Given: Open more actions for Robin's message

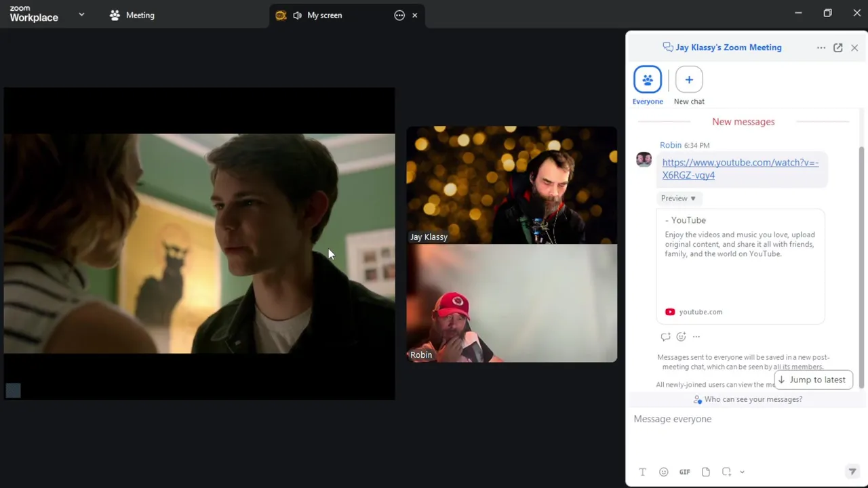Looking at the screenshot, I should pos(696,337).
